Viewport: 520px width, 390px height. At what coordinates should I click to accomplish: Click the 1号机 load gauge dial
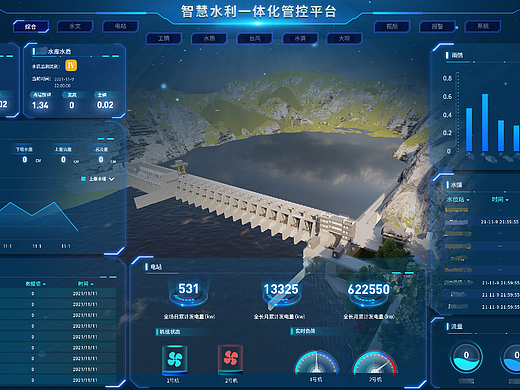316,362
